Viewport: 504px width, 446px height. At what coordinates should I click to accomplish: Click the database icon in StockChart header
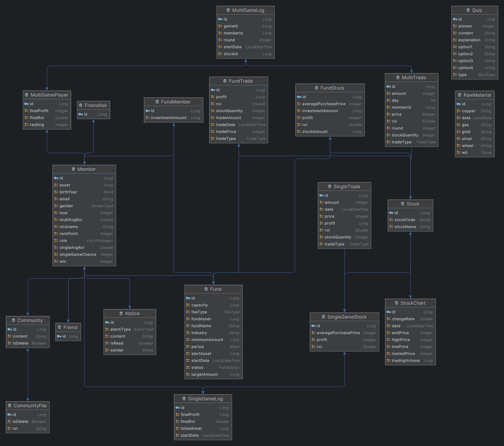pos(396,303)
